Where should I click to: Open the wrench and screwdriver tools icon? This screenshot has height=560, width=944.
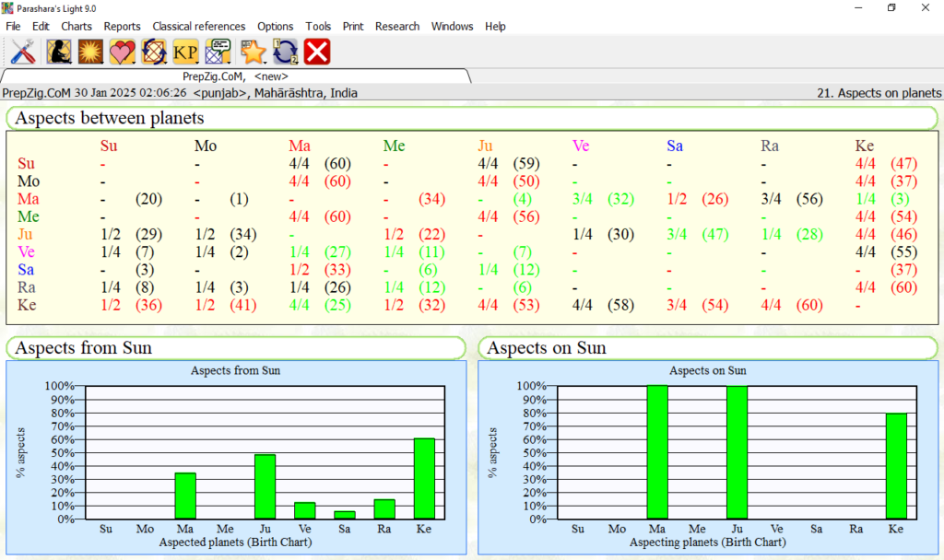(23, 52)
